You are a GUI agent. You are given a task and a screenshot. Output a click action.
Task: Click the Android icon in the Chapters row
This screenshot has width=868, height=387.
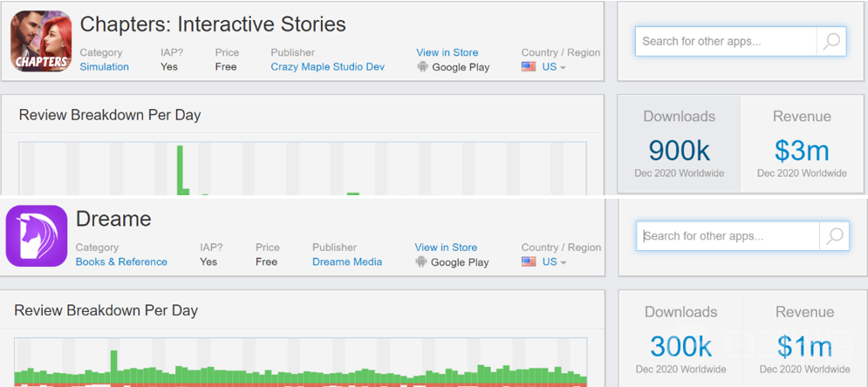[x=422, y=67]
